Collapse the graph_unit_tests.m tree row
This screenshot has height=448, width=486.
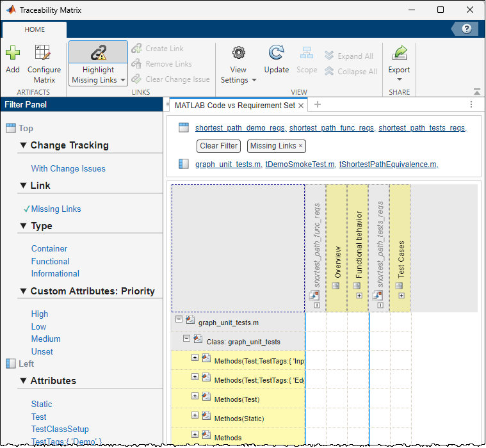[179, 319]
